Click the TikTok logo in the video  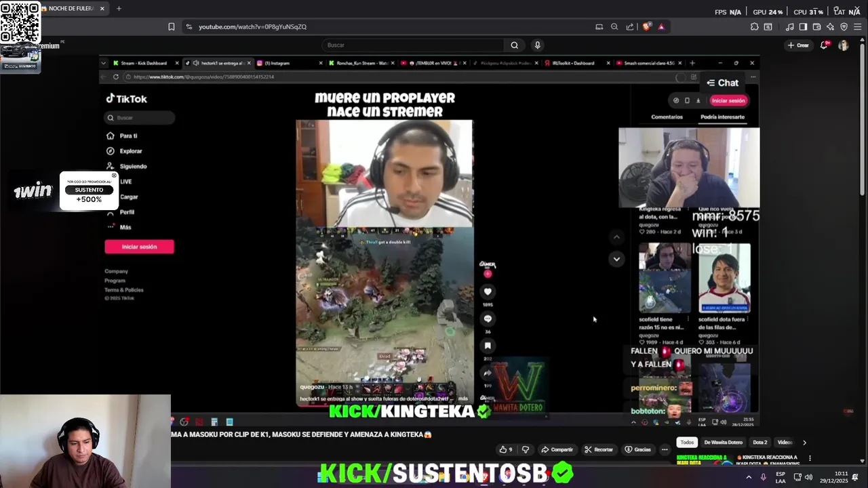tap(127, 99)
